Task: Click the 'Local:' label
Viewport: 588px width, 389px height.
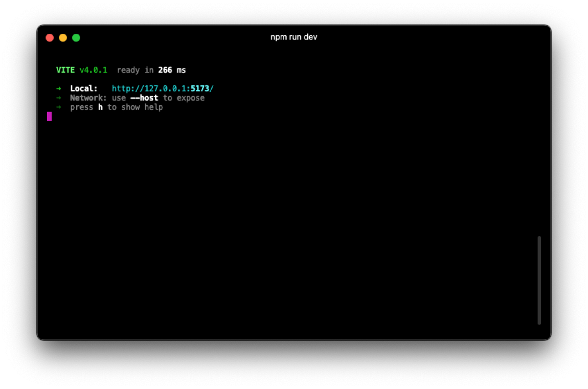Action: point(84,88)
